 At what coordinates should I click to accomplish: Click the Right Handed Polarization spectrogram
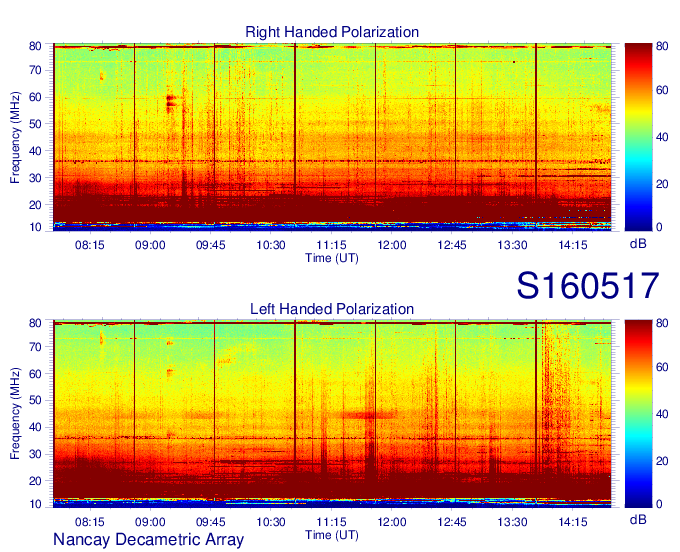(x=332, y=137)
